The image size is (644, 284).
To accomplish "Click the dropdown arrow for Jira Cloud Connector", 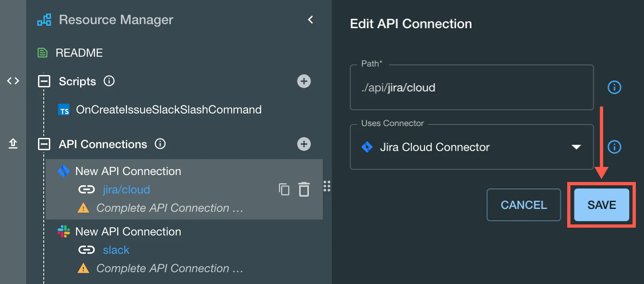I will (576, 147).
